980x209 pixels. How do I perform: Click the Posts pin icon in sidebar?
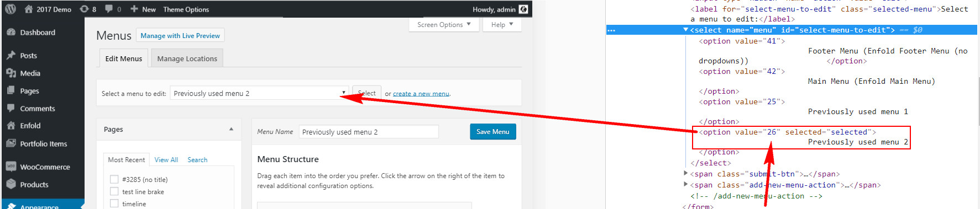[11, 55]
